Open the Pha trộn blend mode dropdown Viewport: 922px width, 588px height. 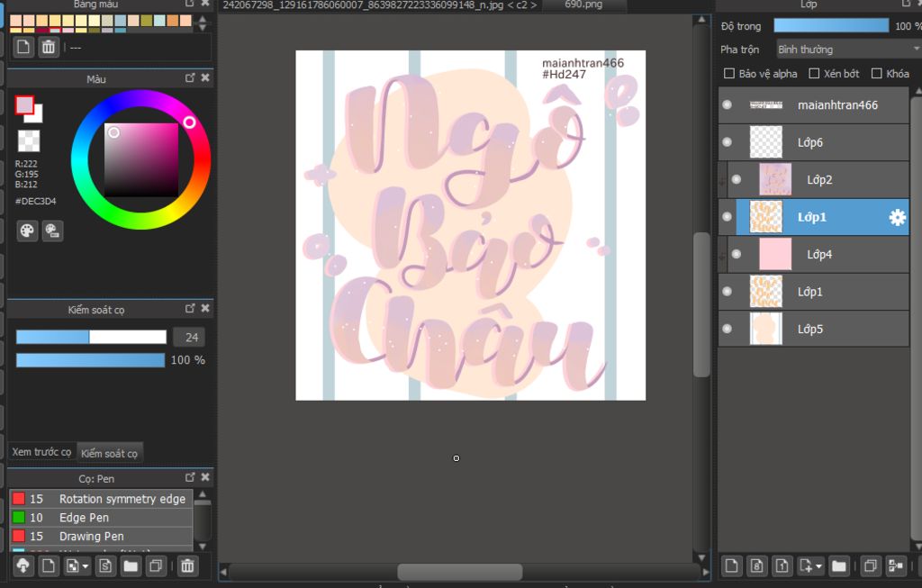[x=848, y=50]
